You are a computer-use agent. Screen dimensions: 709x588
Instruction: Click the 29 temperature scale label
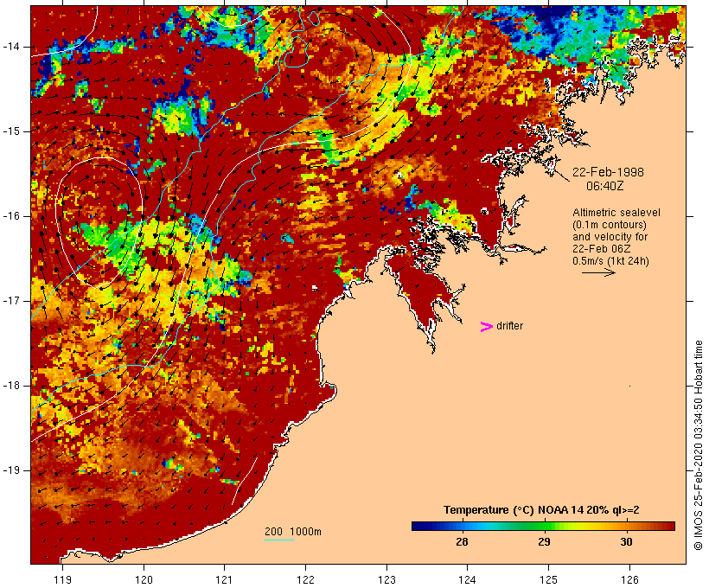click(544, 541)
